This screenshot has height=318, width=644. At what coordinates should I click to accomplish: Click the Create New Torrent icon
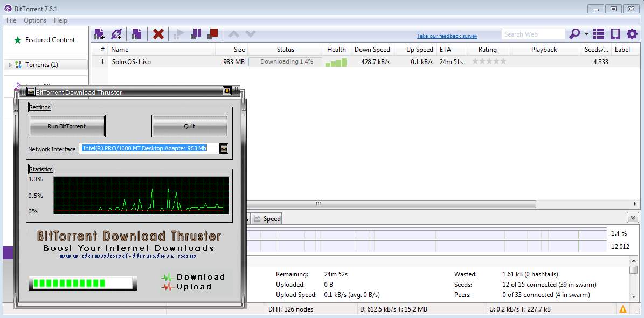[136, 34]
